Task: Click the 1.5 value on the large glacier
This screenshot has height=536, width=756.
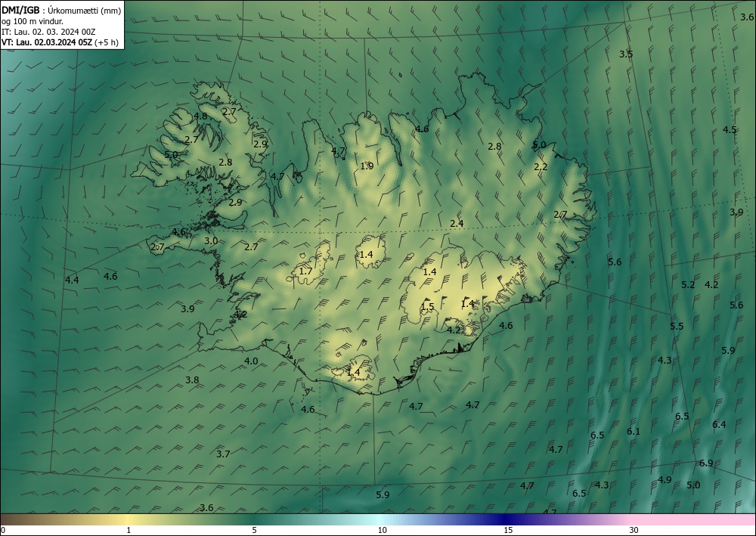Action: 427,306
